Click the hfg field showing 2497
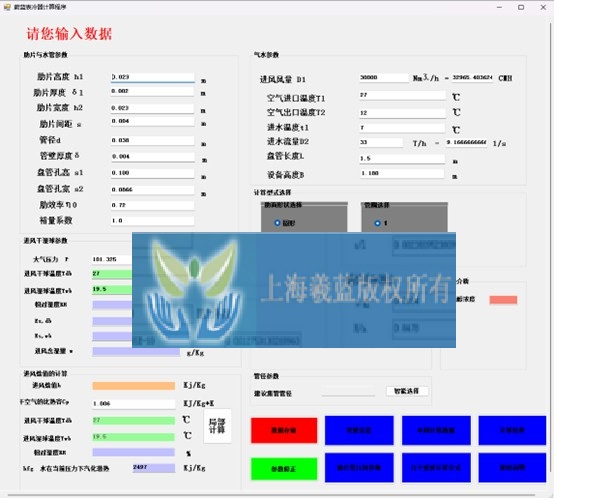 pyautogui.click(x=154, y=468)
